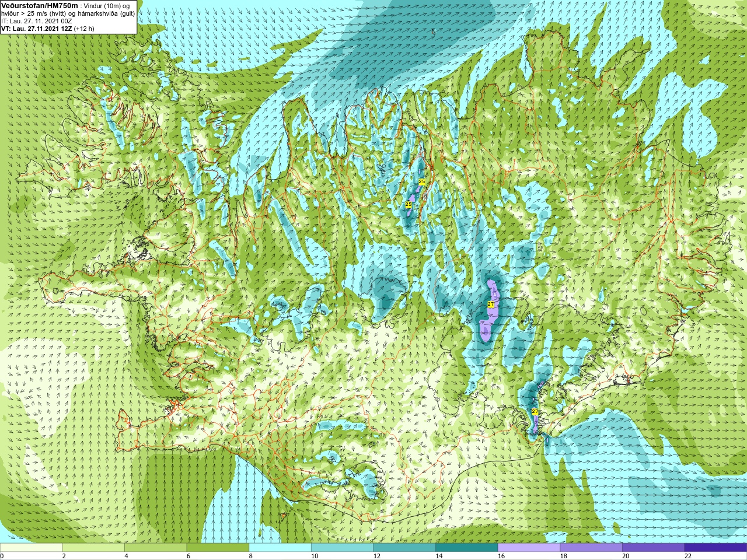Select the 10–12 m/s turquoise legend swatch

(342, 548)
